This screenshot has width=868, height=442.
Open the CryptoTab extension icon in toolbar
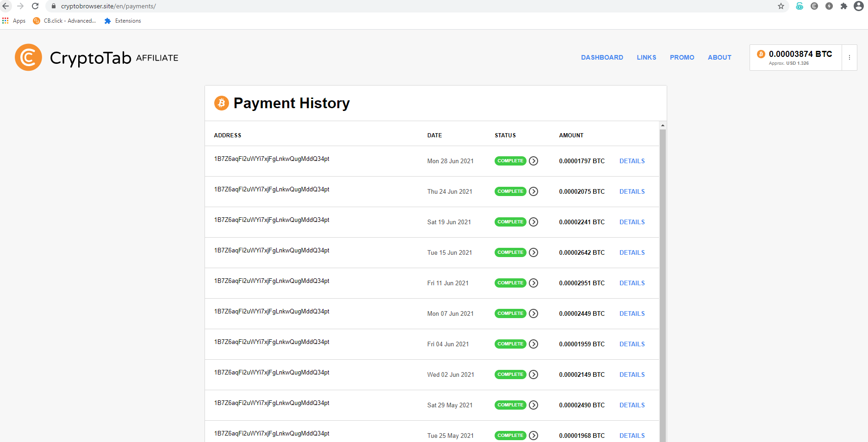tap(814, 6)
